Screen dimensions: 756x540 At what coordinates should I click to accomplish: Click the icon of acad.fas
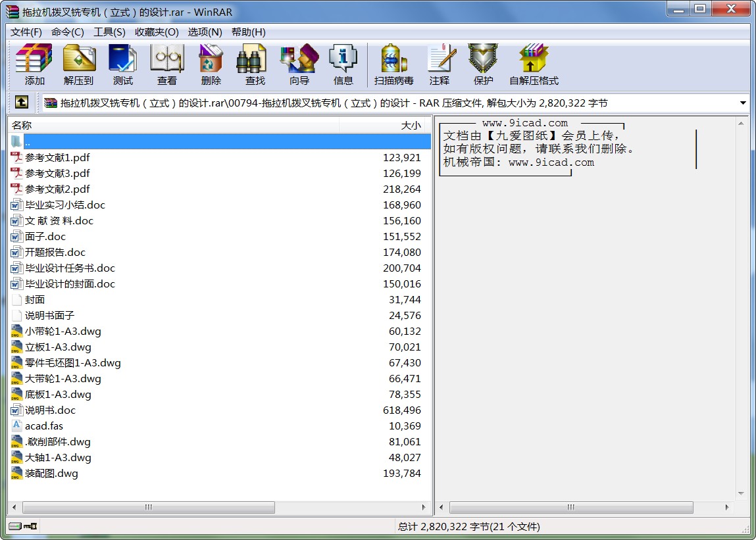click(17, 426)
